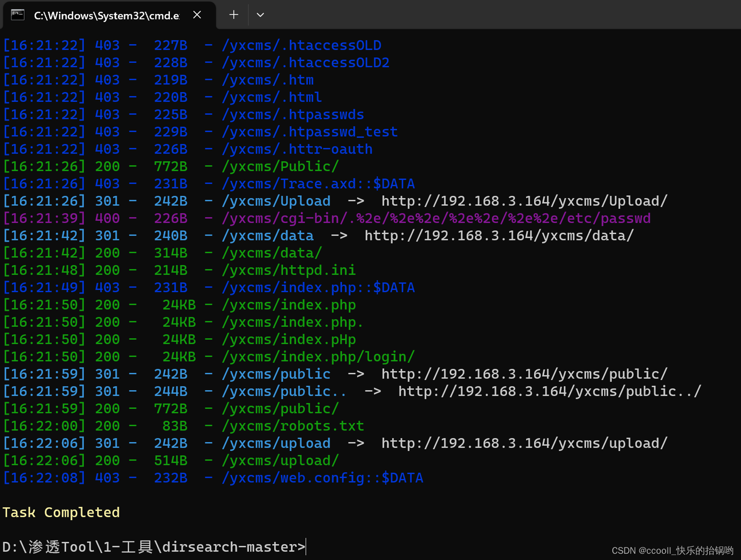Click the green /yxcms/data/ path
Image resolution: width=741 pixels, height=560 pixels.
pos(272,252)
